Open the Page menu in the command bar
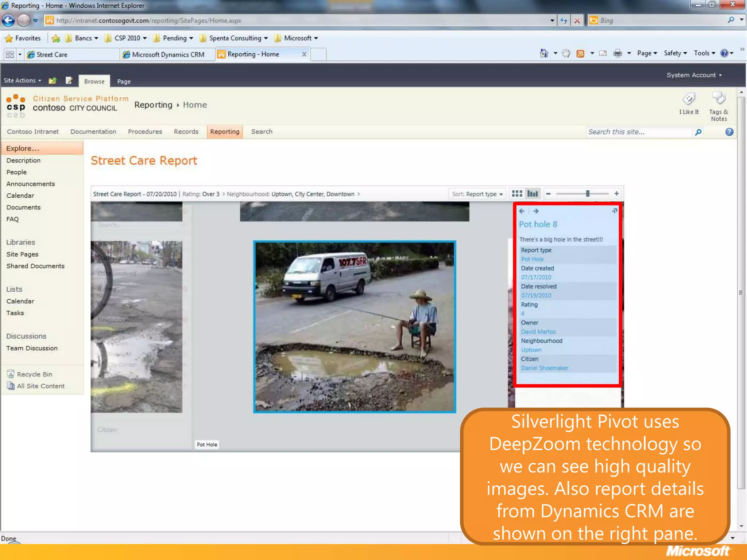This screenshot has width=747, height=560. 647,53
